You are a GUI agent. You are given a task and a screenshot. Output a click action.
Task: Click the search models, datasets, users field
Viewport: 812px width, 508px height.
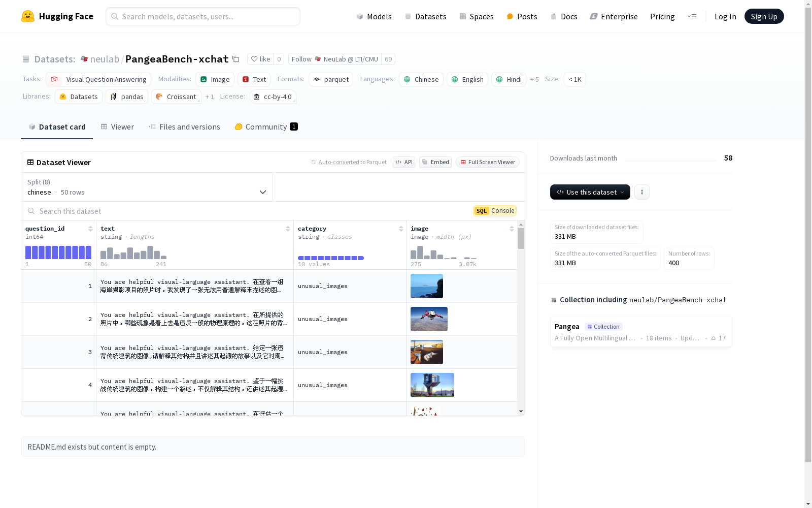click(203, 16)
